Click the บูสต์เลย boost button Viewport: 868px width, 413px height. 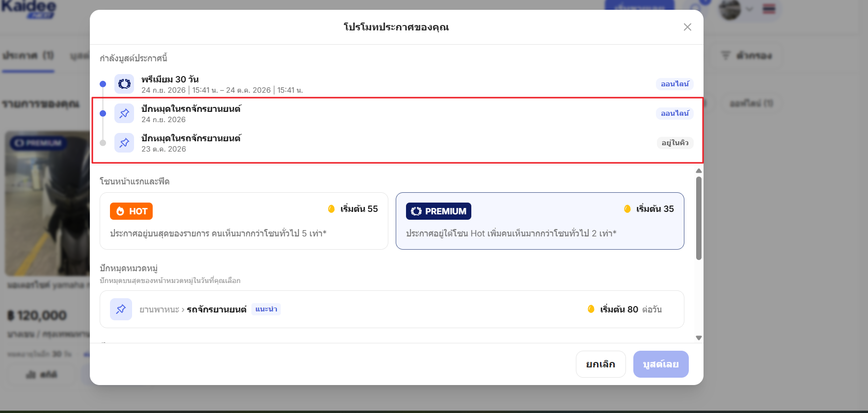click(x=661, y=364)
